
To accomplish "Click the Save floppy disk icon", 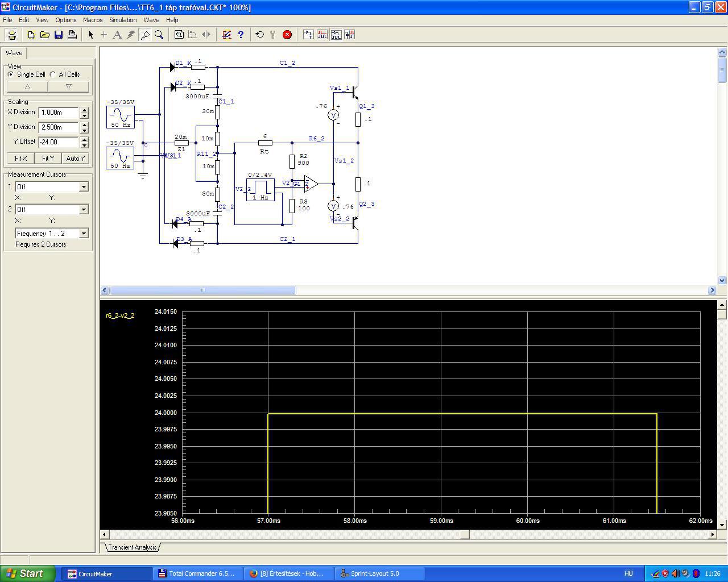I will (59, 35).
